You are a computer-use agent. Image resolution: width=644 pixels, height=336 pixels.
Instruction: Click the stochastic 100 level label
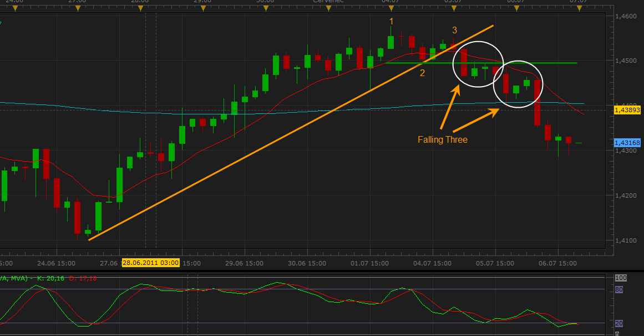pyautogui.click(x=621, y=277)
